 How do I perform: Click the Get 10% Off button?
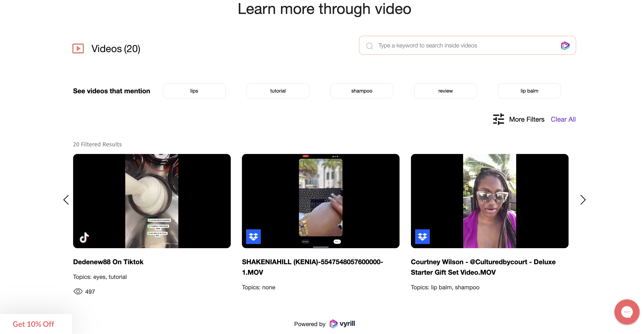[x=34, y=324]
